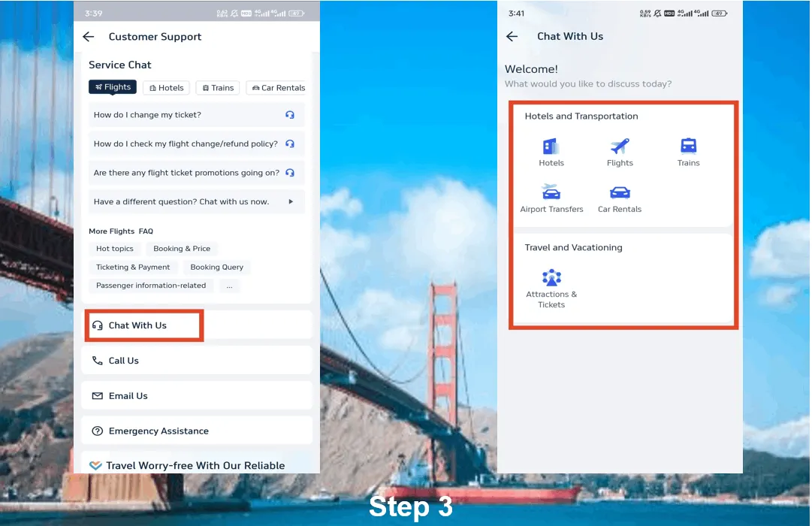Image resolution: width=812 pixels, height=526 pixels.
Task: Open Emergency Assistance
Action: tap(158, 431)
